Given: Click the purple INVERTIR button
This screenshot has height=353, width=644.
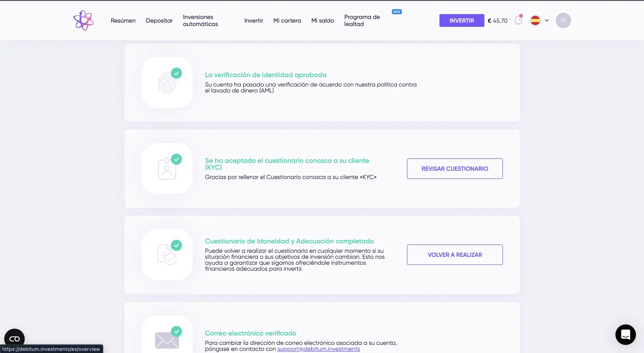Looking at the screenshot, I should click(462, 21).
